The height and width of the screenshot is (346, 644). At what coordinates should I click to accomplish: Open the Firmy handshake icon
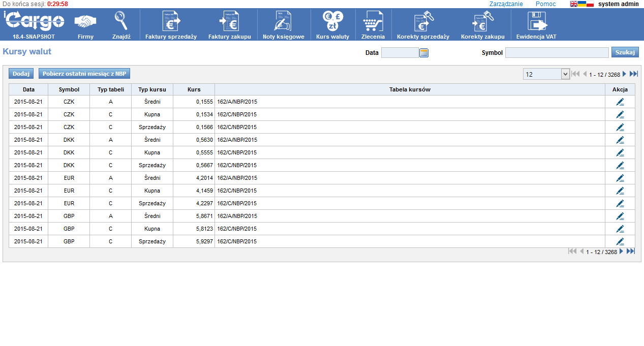pos(85,22)
